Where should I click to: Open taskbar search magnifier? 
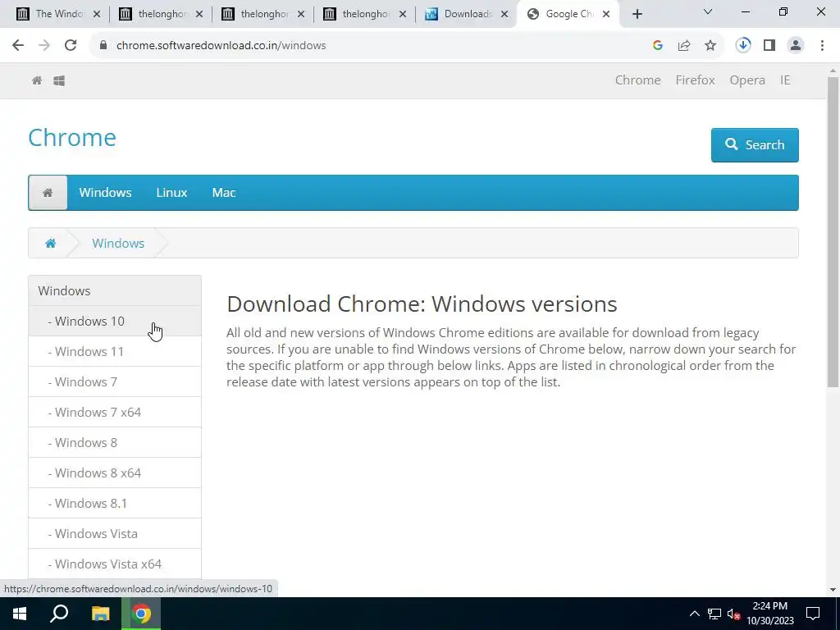(59, 614)
